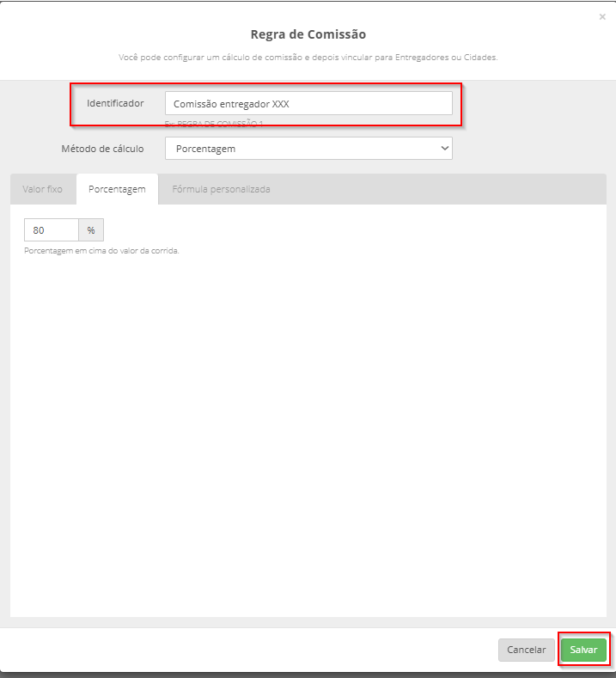The image size is (616, 678).
Task: Click the % symbol addon beside 80
Action: coord(91,230)
